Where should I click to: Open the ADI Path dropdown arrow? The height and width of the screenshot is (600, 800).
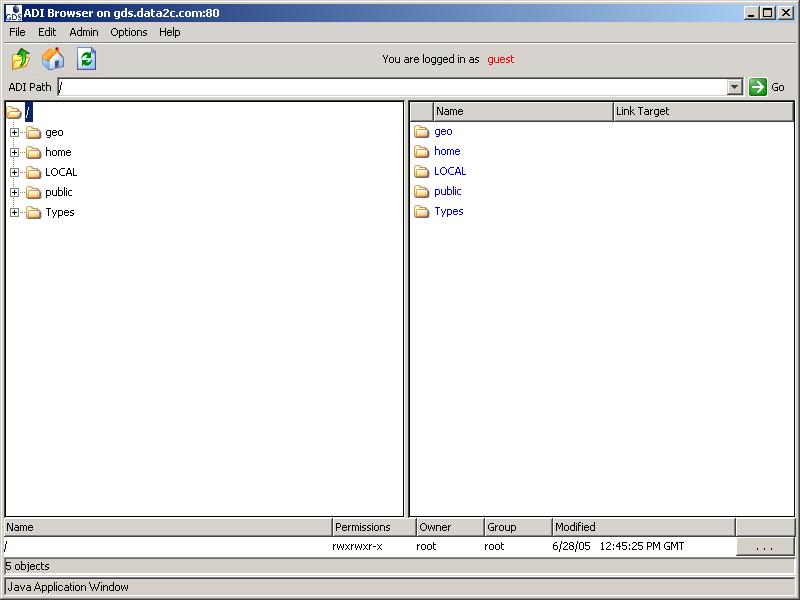735,87
